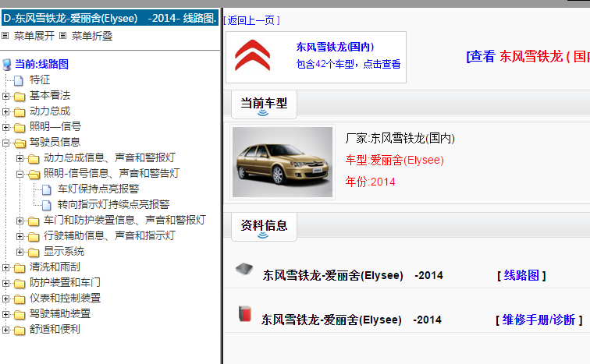Expand the 舒适和便利 tree node
Image resolution: width=590 pixels, height=364 pixels.
[x=5, y=330]
